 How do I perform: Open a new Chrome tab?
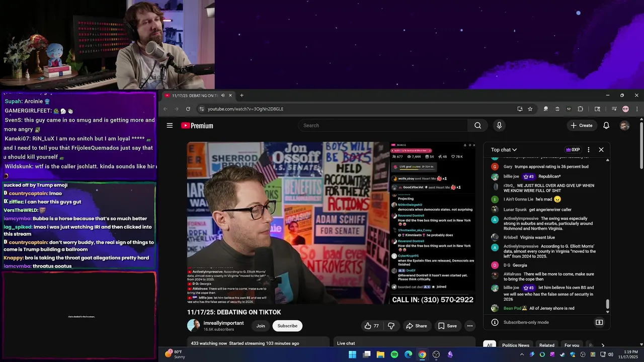242,96
